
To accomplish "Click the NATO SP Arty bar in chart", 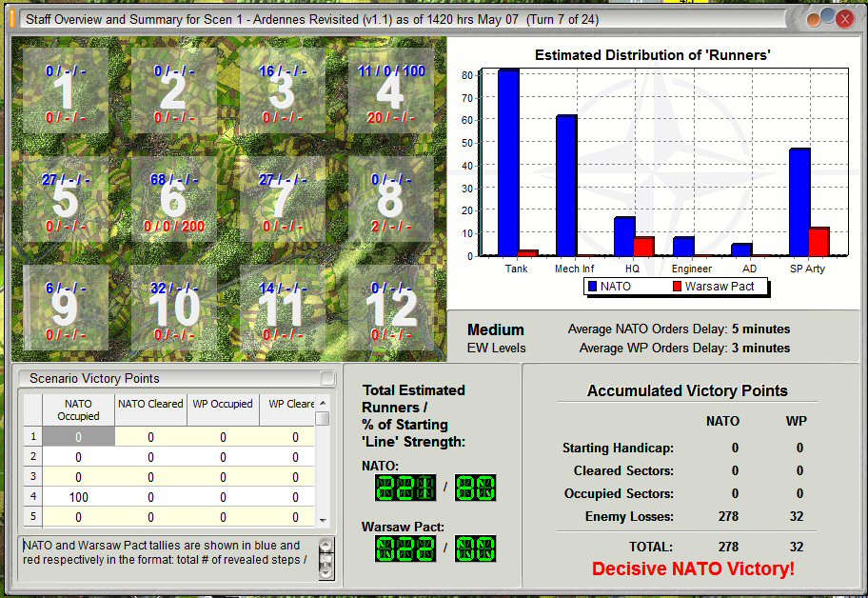I will click(x=799, y=203).
